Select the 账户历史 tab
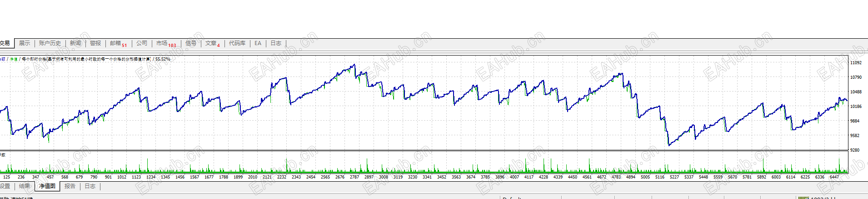 click(x=50, y=43)
